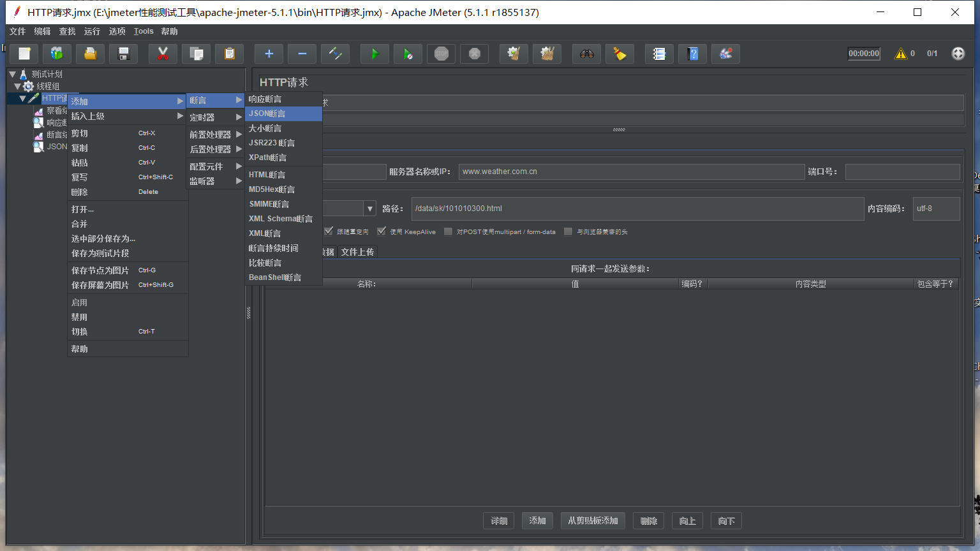Open the Templates toolbar icon

[x=57, y=54]
